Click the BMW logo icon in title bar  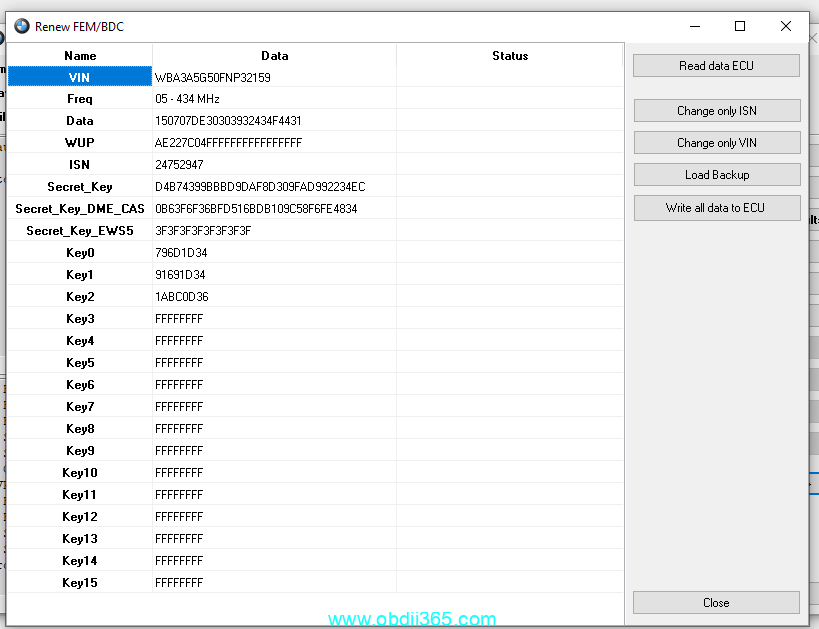point(22,26)
